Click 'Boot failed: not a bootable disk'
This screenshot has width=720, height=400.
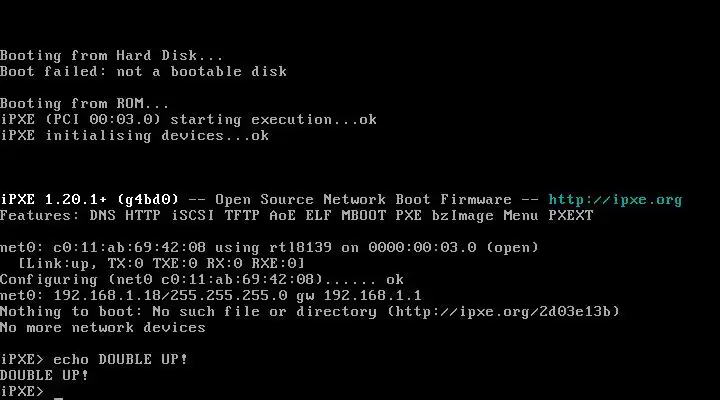tap(143, 72)
